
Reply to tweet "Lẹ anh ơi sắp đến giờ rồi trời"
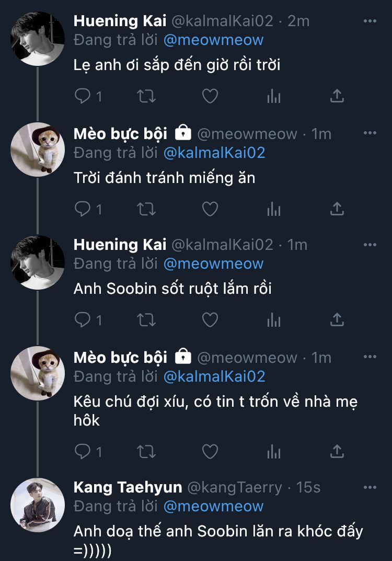coord(83,96)
